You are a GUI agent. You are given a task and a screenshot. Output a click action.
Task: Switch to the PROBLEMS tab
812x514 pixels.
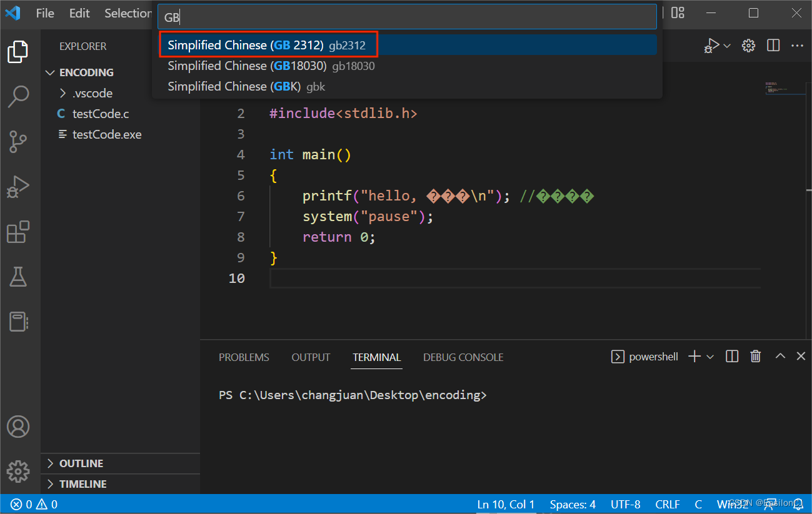[x=244, y=357]
